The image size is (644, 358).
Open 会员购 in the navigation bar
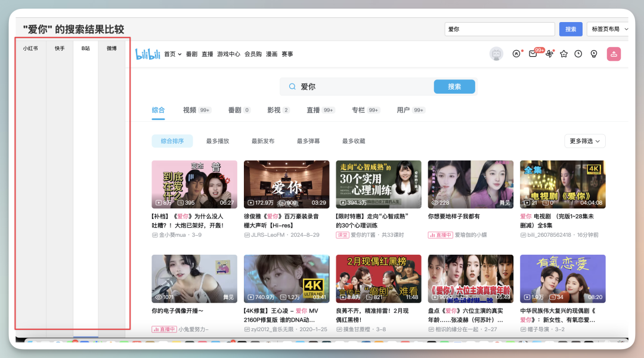click(x=253, y=54)
